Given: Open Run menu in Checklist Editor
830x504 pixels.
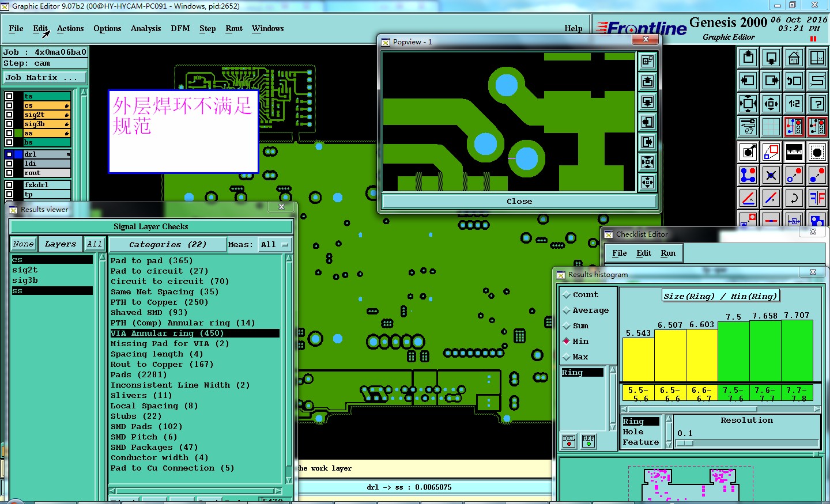Looking at the screenshot, I should 668,253.
